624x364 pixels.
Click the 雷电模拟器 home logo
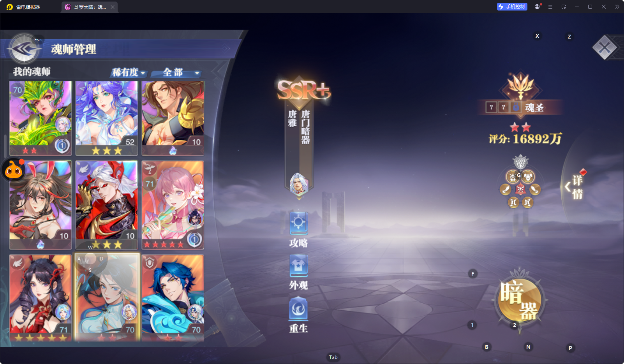click(23, 7)
